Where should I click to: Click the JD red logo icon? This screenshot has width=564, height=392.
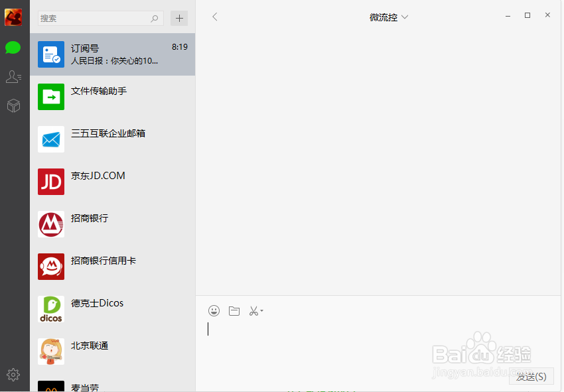51,182
